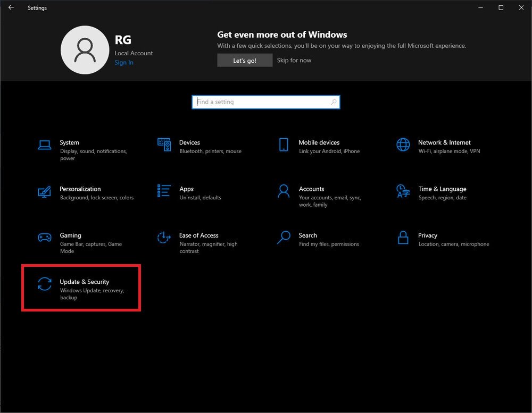
Task: Click the magnifier in the search box
Action: coord(334,102)
